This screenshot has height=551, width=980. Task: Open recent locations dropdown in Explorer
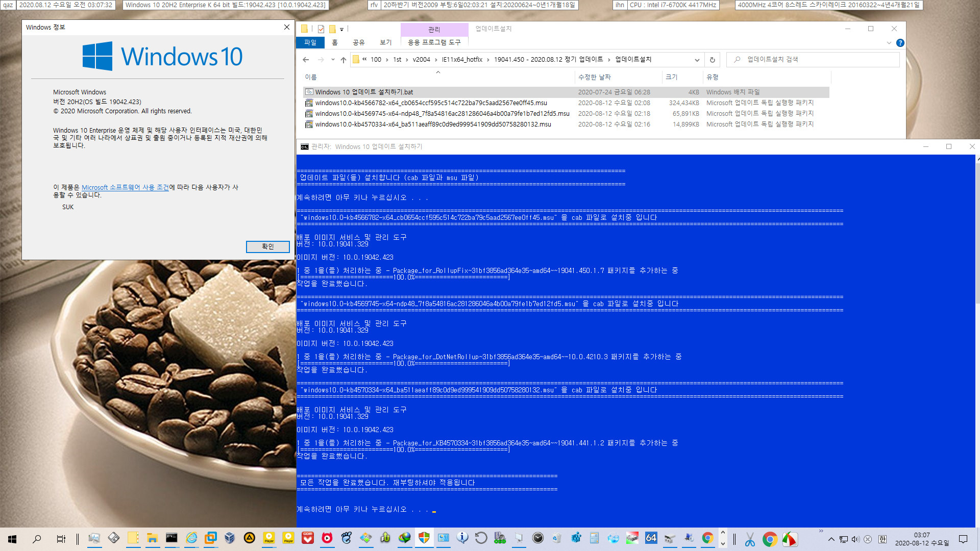(x=333, y=60)
